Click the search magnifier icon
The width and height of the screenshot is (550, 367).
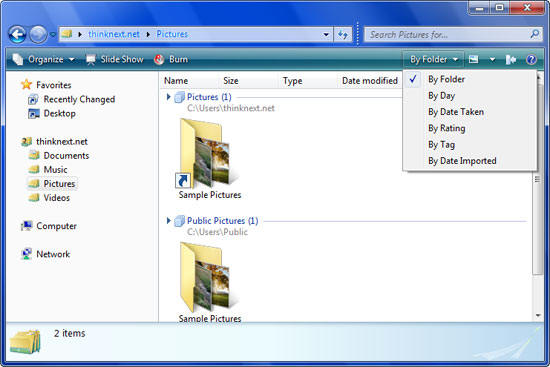pos(535,34)
